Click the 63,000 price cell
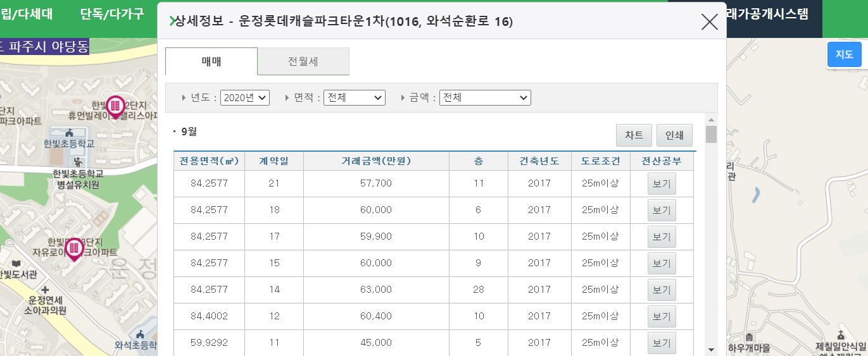The width and height of the screenshot is (868, 356). (x=377, y=290)
